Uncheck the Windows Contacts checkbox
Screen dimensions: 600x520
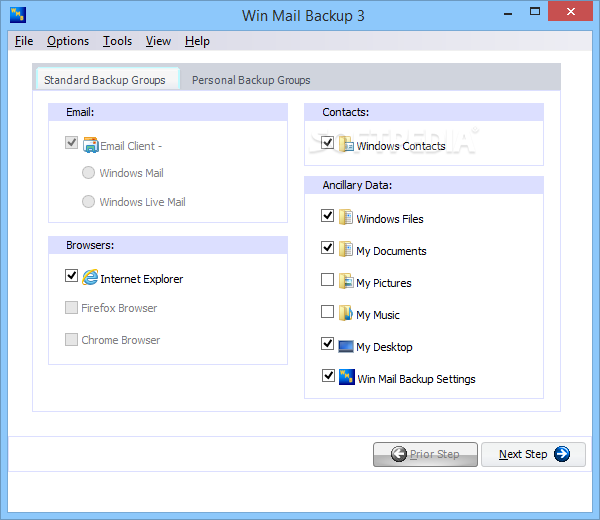(328, 143)
